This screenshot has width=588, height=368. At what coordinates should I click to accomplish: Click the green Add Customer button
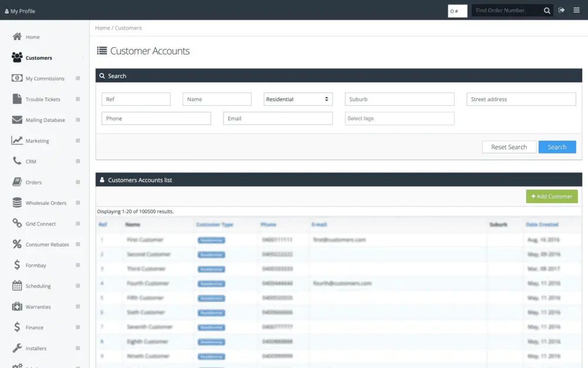(552, 197)
